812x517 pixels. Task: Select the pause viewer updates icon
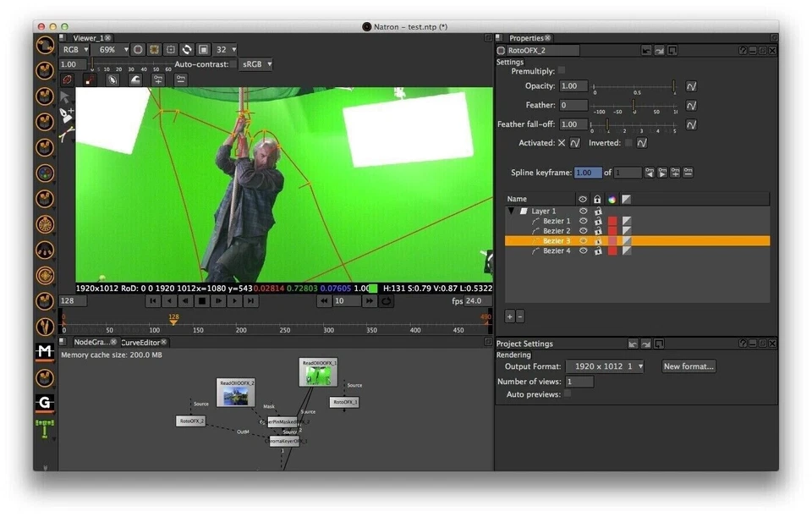[204, 49]
